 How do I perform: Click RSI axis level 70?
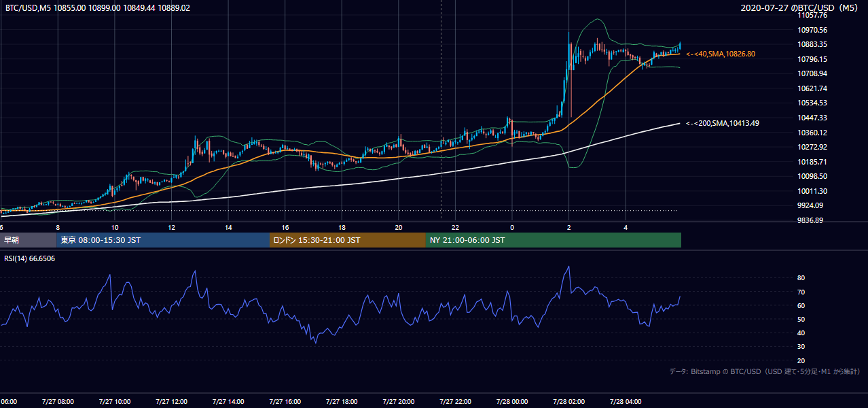click(801, 292)
